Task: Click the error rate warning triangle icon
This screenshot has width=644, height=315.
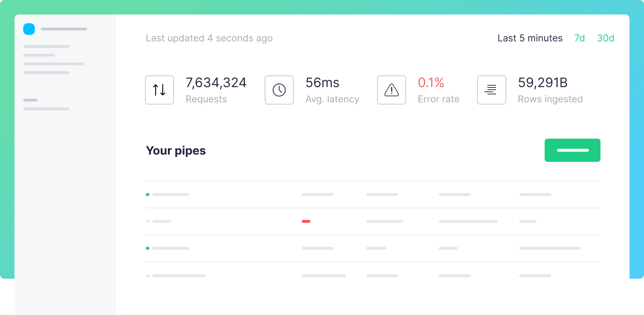Action: coord(392,90)
